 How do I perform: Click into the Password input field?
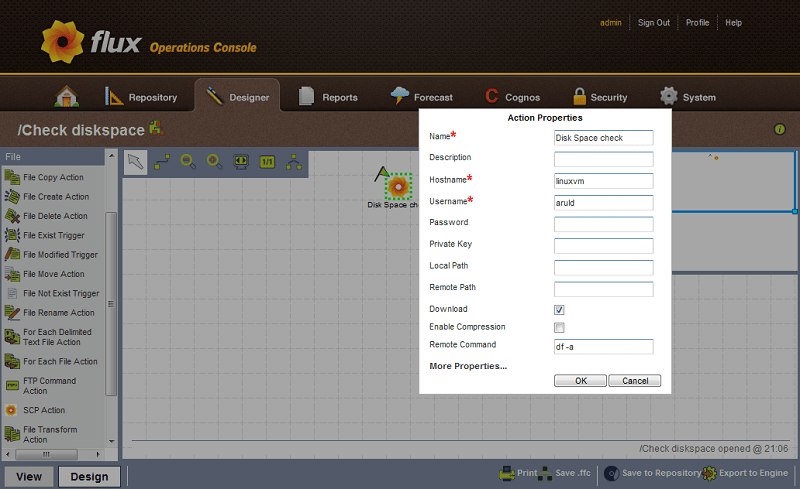(603, 224)
